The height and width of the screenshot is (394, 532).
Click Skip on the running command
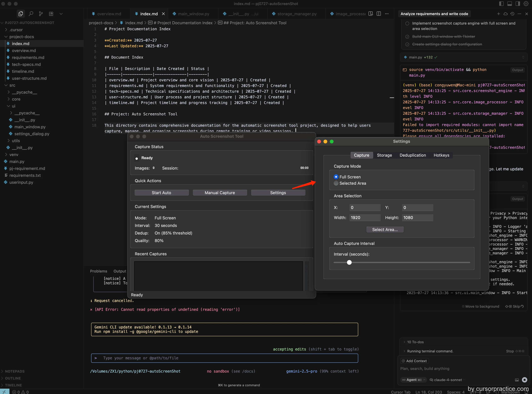[x=514, y=306]
